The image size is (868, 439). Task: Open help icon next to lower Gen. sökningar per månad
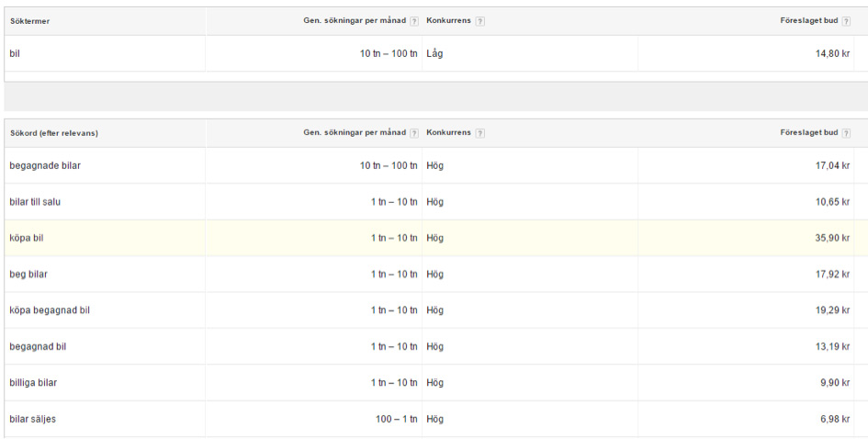[x=414, y=133]
